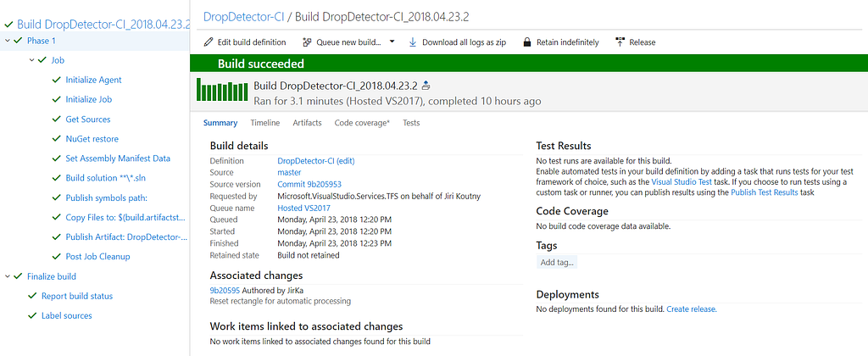
Task: Open Set Assembly Manifest Data step
Action: [118, 159]
